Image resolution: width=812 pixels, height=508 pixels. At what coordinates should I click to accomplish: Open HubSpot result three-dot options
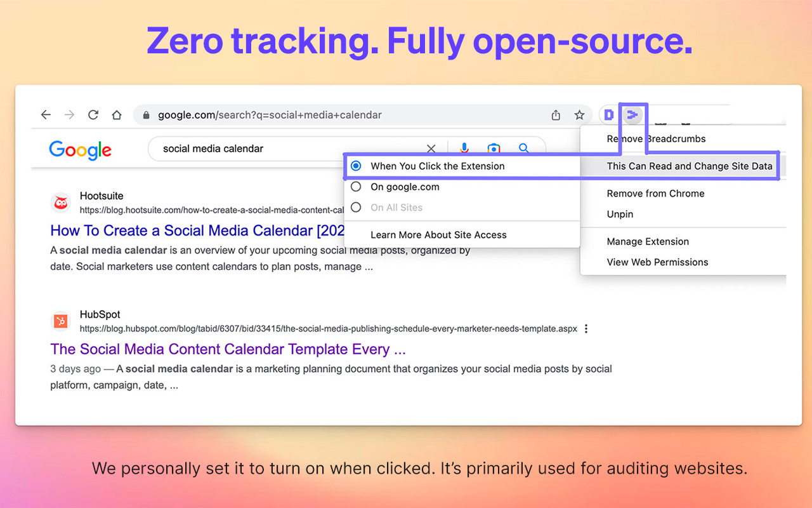[x=586, y=329]
